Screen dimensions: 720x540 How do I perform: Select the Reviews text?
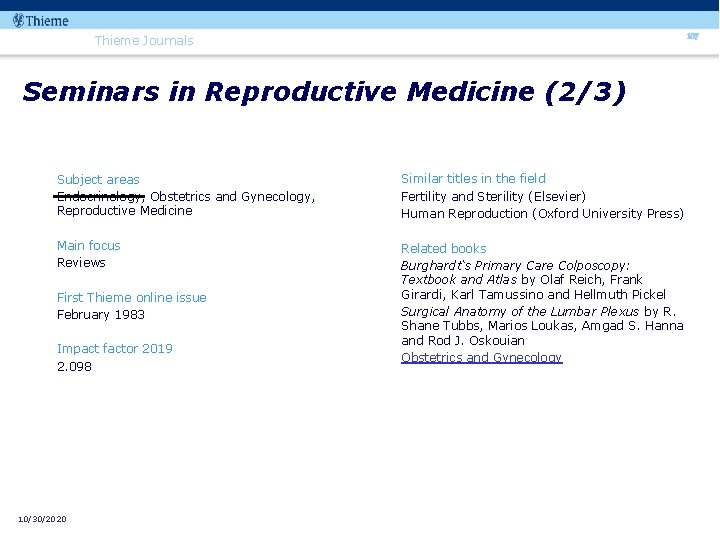81,263
